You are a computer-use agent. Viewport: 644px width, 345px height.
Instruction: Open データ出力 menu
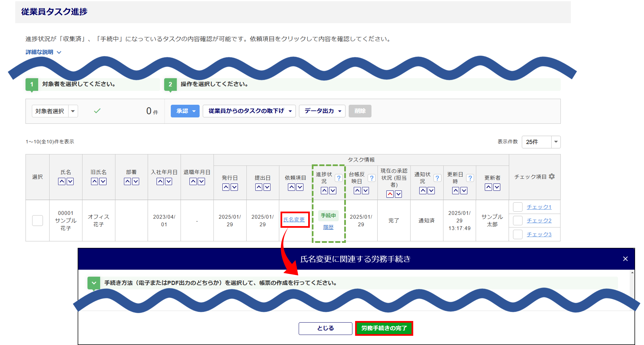click(322, 111)
